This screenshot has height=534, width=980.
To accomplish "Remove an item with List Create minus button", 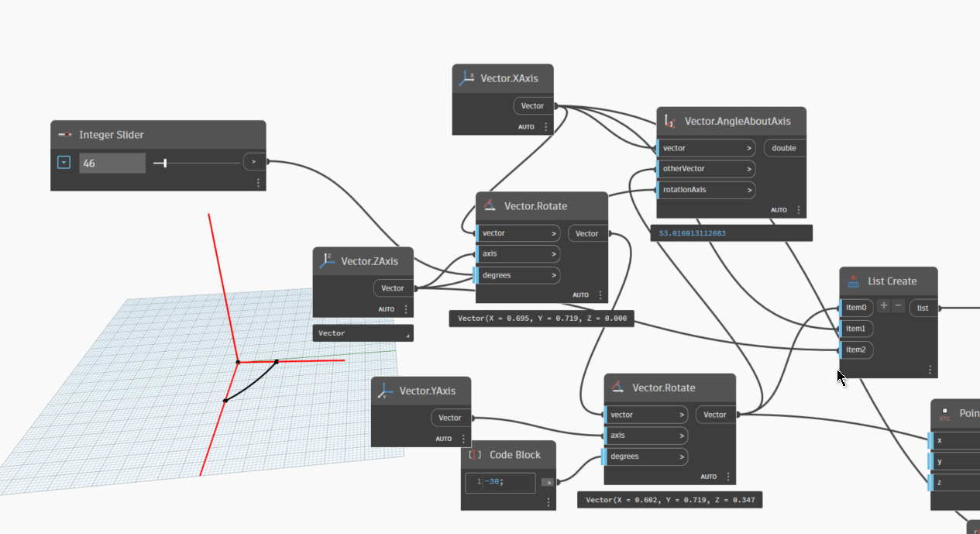I will (898, 306).
